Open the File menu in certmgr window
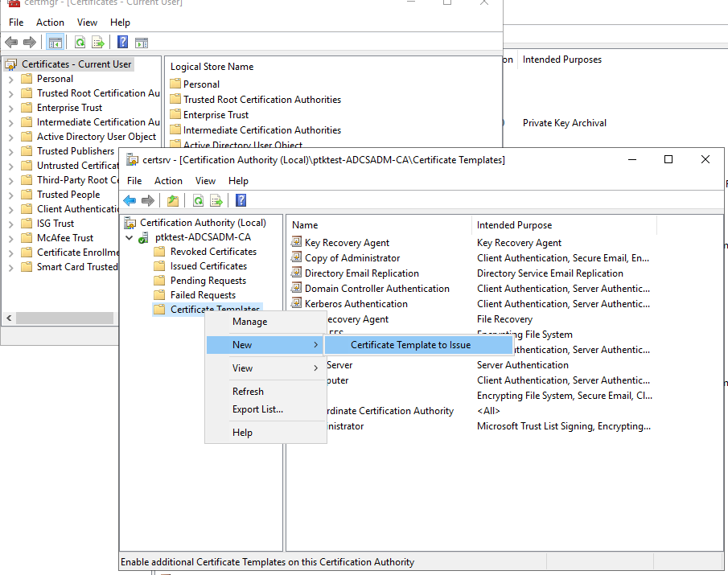728x575 pixels. pyautogui.click(x=16, y=23)
